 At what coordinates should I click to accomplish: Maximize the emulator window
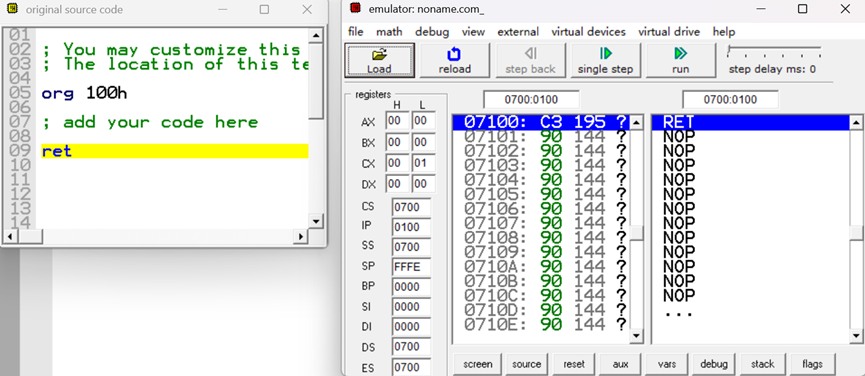pos(803,9)
